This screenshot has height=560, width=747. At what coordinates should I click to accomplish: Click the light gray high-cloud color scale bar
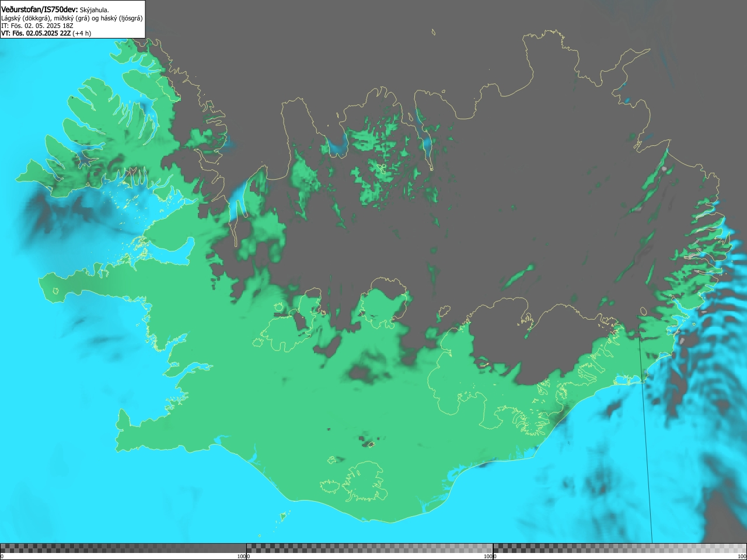[620, 548]
